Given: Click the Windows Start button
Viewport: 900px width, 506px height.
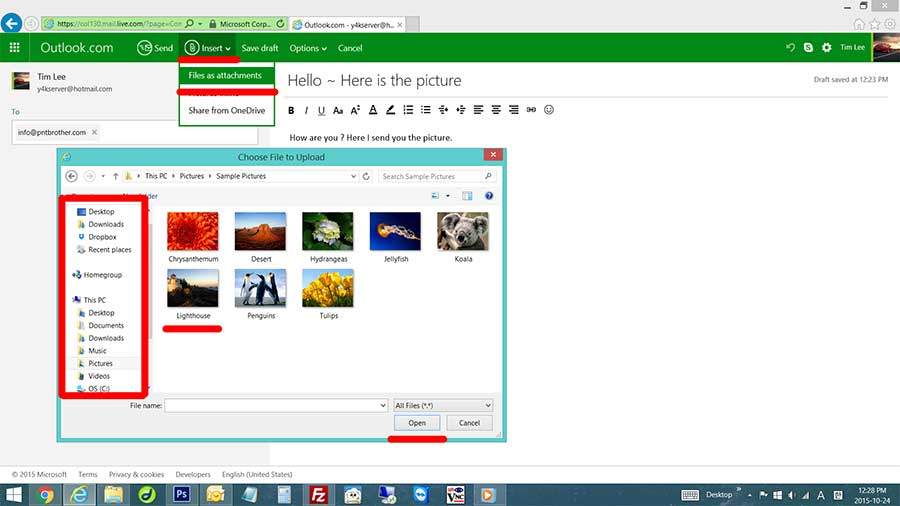Looking at the screenshot, I should 13,495.
